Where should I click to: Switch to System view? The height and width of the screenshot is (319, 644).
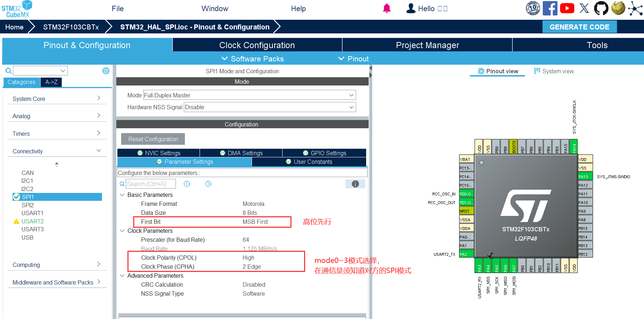pyautogui.click(x=554, y=71)
